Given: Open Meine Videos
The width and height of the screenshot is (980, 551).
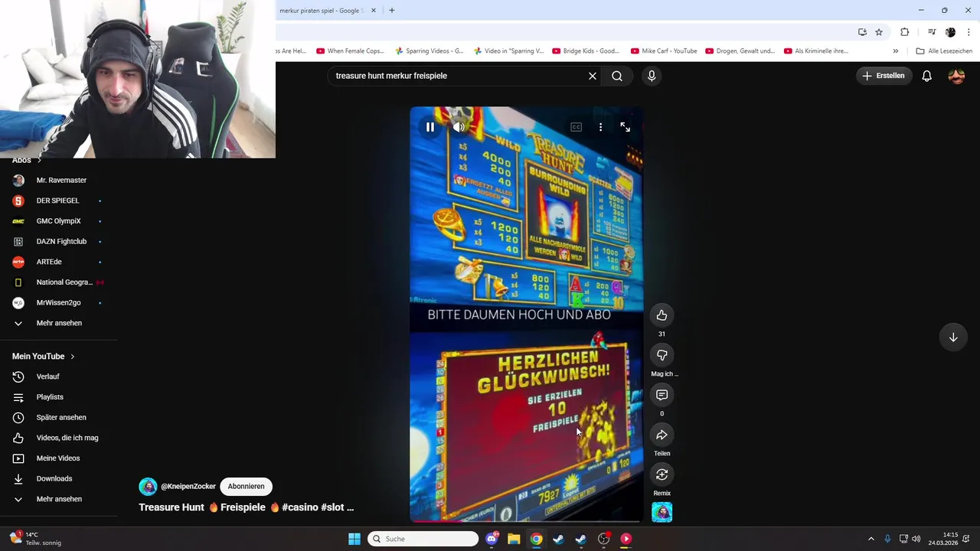Looking at the screenshot, I should [x=58, y=458].
